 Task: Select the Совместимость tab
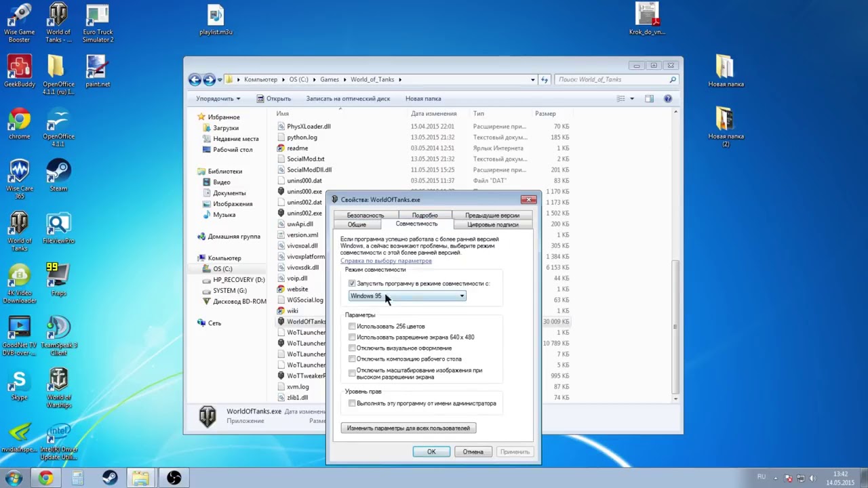(416, 224)
